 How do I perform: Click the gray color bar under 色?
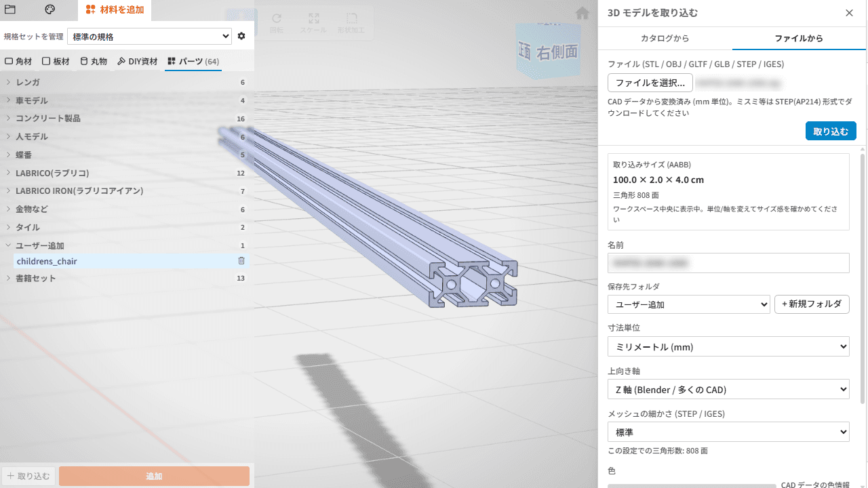click(692, 485)
